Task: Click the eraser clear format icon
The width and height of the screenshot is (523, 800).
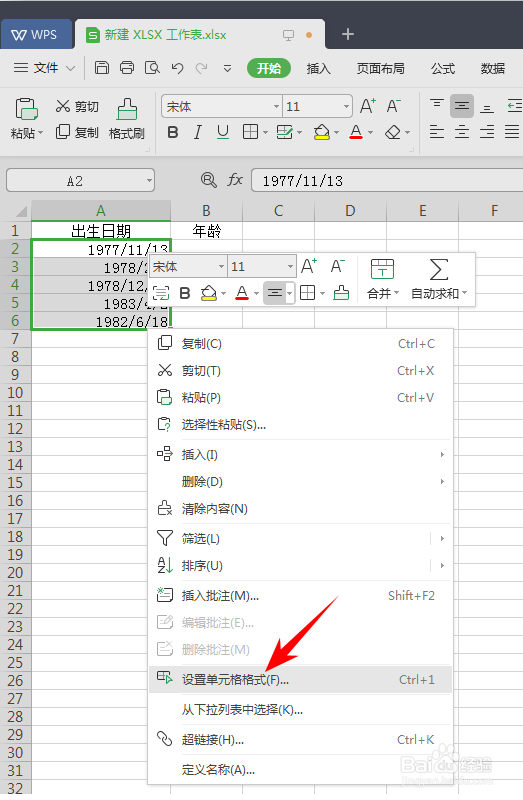Action: tap(392, 133)
